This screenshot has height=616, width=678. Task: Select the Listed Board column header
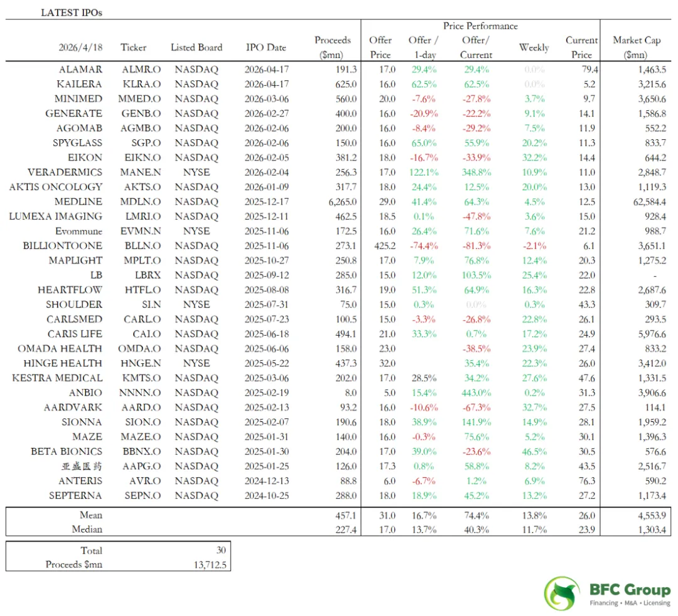point(196,48)
